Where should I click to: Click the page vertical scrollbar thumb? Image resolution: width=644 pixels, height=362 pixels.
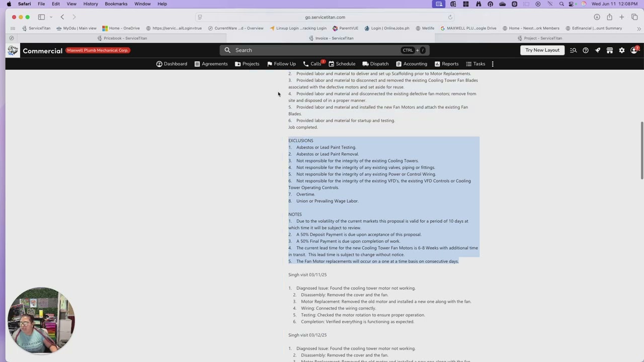pyautogui.click(x=641, y=150)
